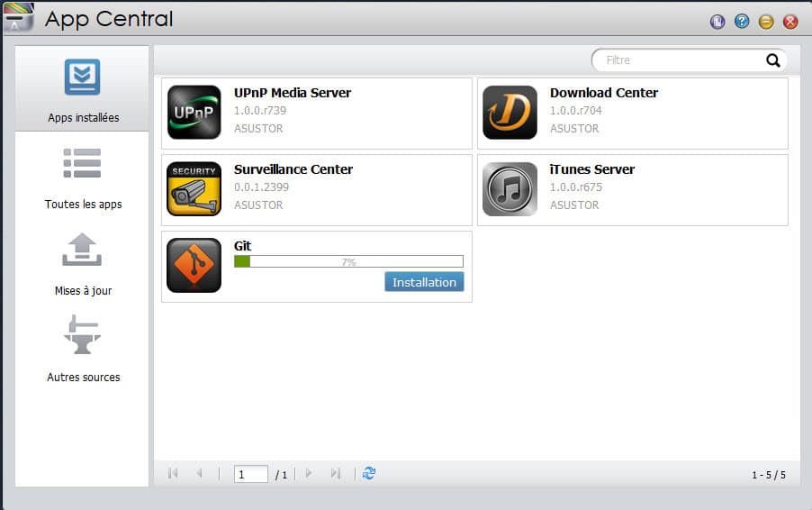This screenshot has width=812, height=510.
Task: Open the help question mark icon
Action: pyautogui.click(x=742, y=22)
